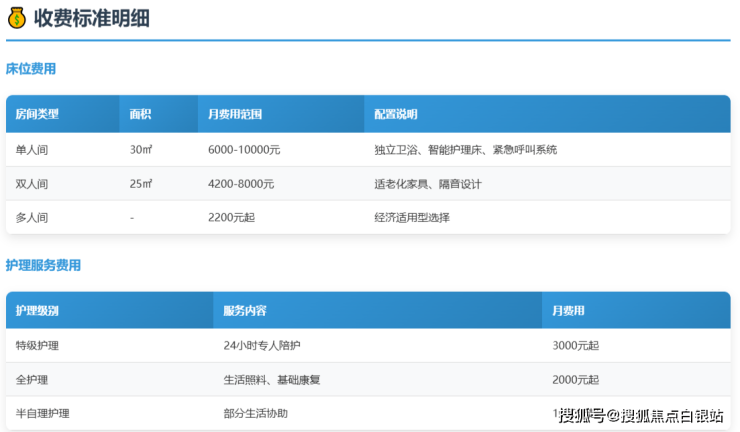Click the 配置说明 column header
This screenshot has width=740, height=432.
pos(395,114)
